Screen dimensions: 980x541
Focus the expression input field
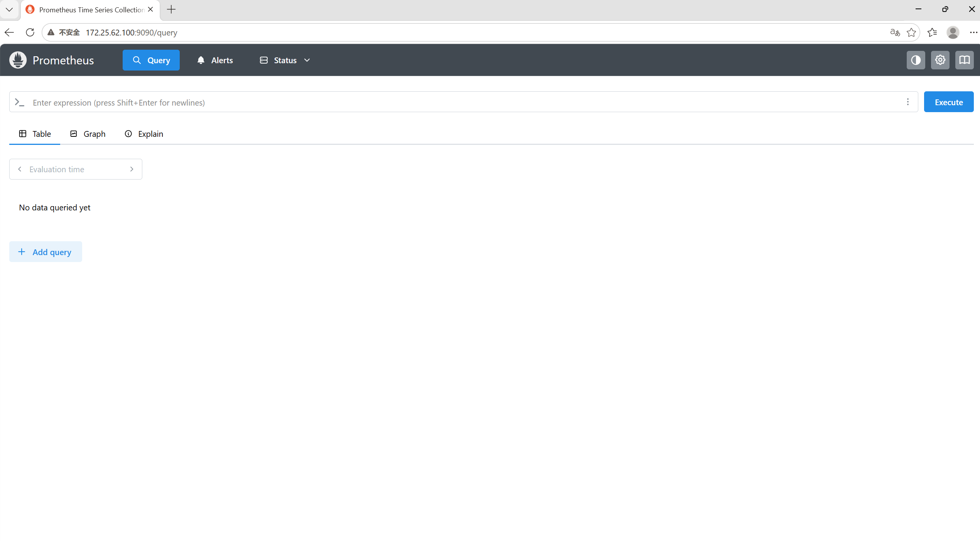click(x=464, y=102)
